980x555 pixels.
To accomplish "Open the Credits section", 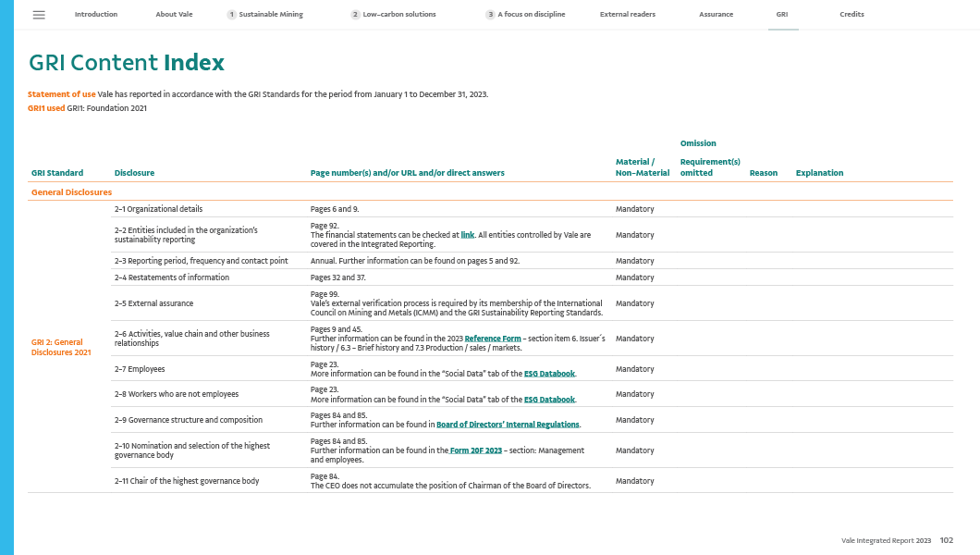I will pyautogui.click(x=851, y=15).
